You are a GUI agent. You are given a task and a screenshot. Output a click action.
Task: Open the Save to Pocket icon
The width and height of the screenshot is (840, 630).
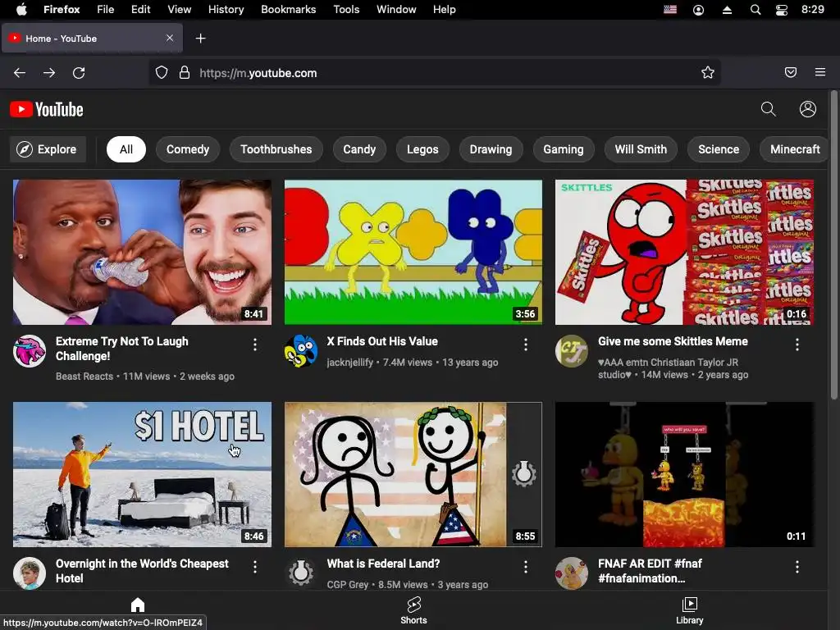point(791,72)
